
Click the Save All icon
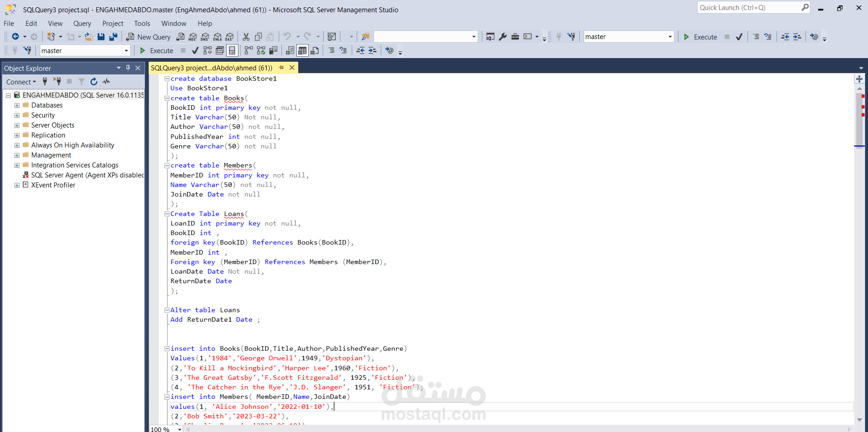[113, 37]
